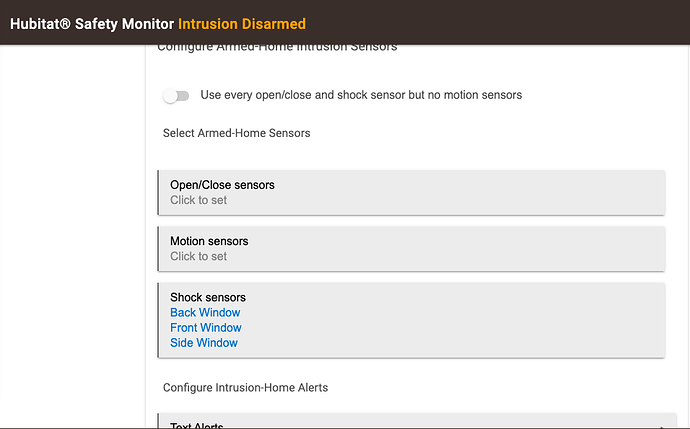The image size is (690, 429).
Task: Click 'Click to set' under Motion sensors
Action: pos(198,257)
